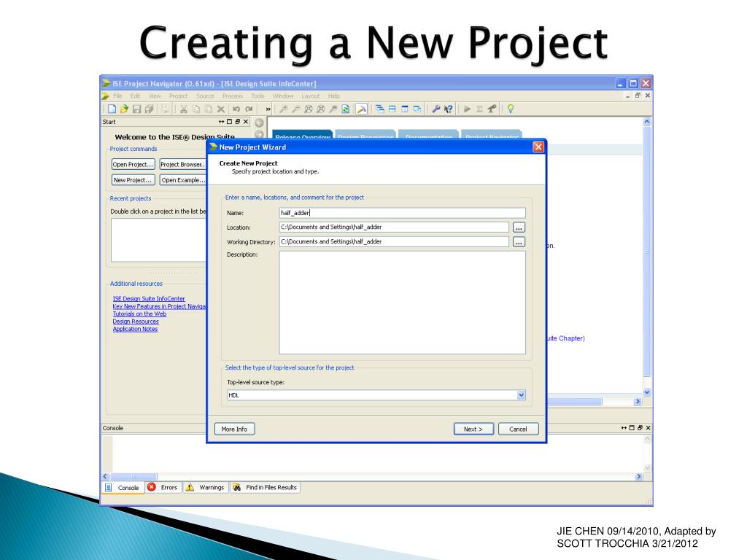This screenshot has height=560, width=747.
Task: Open the Layout menu
Action: pyautogui.click(x=311, y=96)
